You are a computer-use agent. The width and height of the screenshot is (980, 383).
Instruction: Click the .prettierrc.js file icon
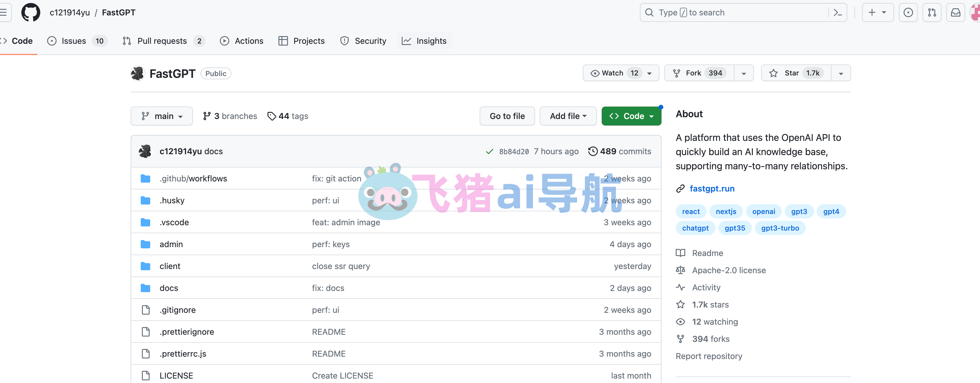tap(145, 354)
